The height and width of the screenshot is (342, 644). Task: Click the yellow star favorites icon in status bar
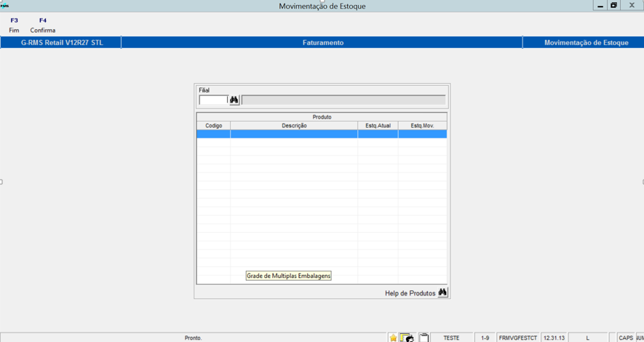[393, 338]
